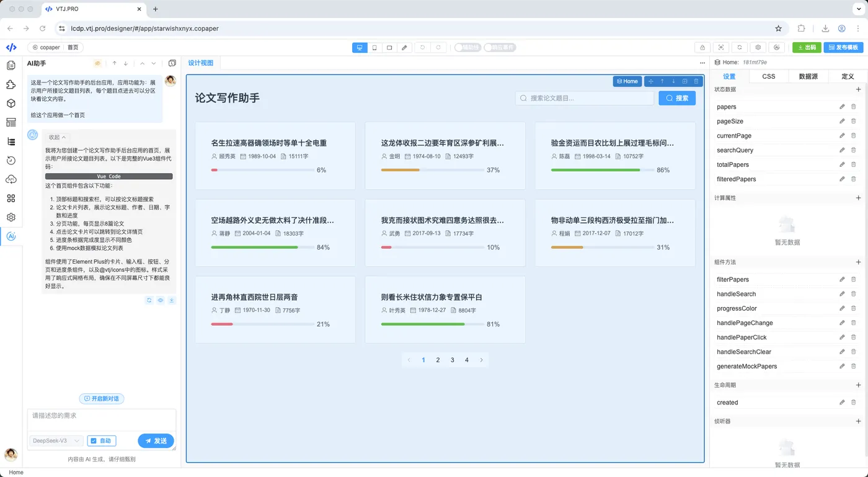Click the 84% progress bar on 蒋静's card
The height and width of the screenshot is (477, 868).
(x=262, y=247)
